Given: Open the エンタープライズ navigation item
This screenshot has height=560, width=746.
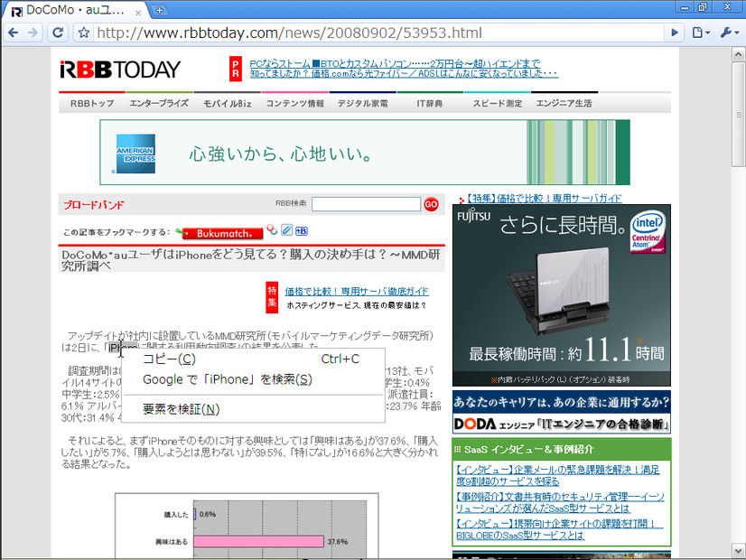Looking at the screenshot, I should click(x=159, y=103).
